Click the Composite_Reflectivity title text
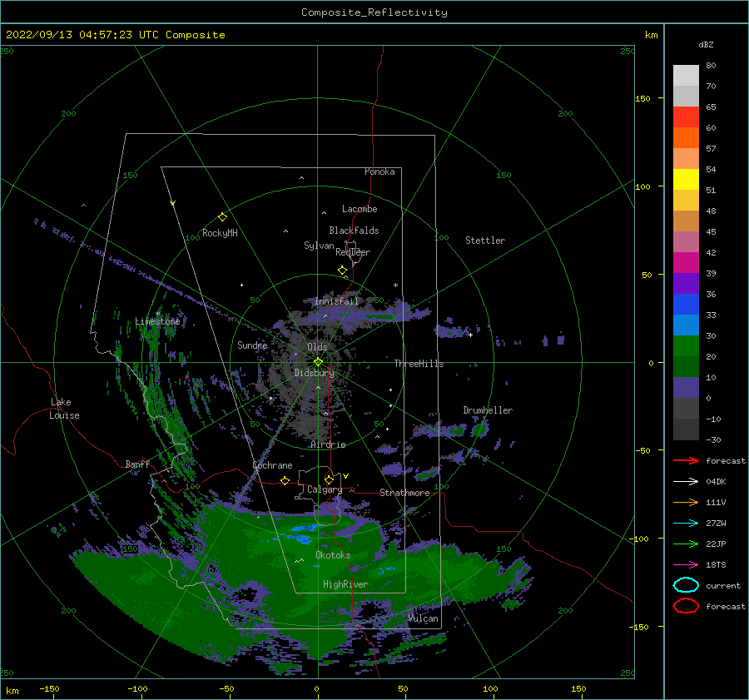Screen dimensions: 749x700 (374, 12)
